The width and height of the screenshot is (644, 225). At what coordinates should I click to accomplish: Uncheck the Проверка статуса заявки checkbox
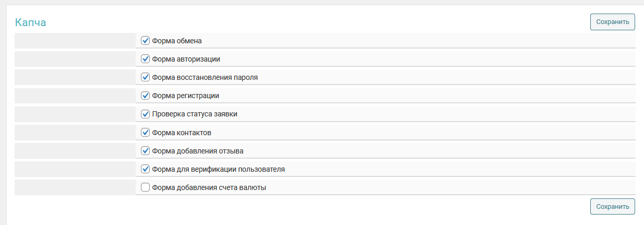(x=146, y=114)
